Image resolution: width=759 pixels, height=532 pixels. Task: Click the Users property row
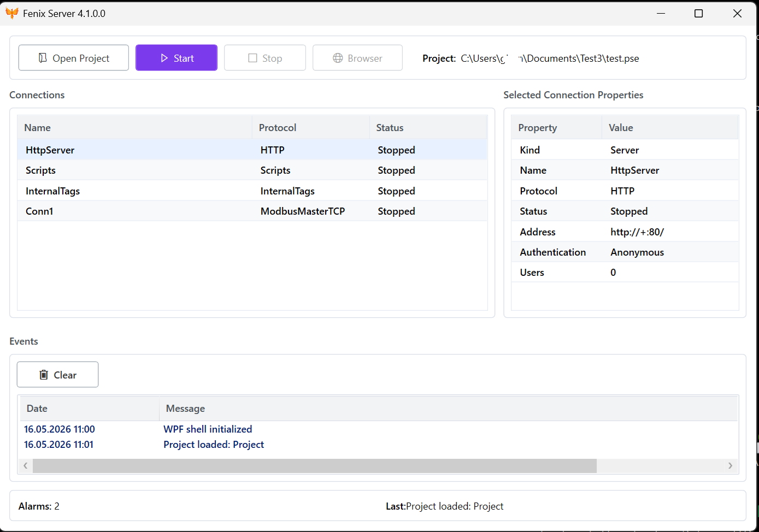[x=625, y=272]
